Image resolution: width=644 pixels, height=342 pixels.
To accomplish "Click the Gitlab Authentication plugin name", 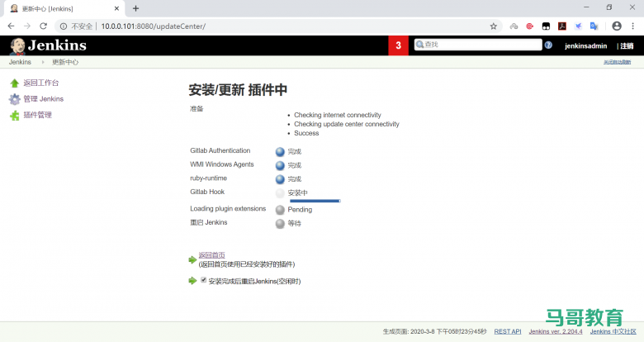I will coord(220,150).
